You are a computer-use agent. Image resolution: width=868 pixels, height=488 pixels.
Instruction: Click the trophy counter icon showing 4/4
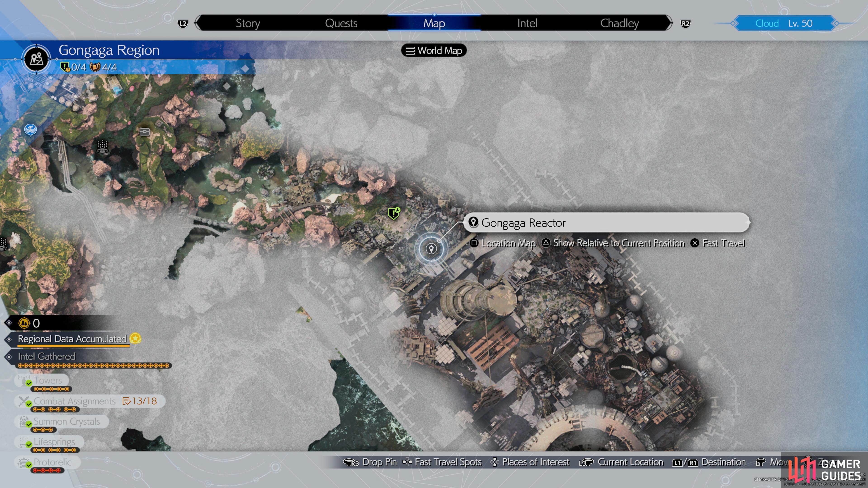(x=95, y=67)
